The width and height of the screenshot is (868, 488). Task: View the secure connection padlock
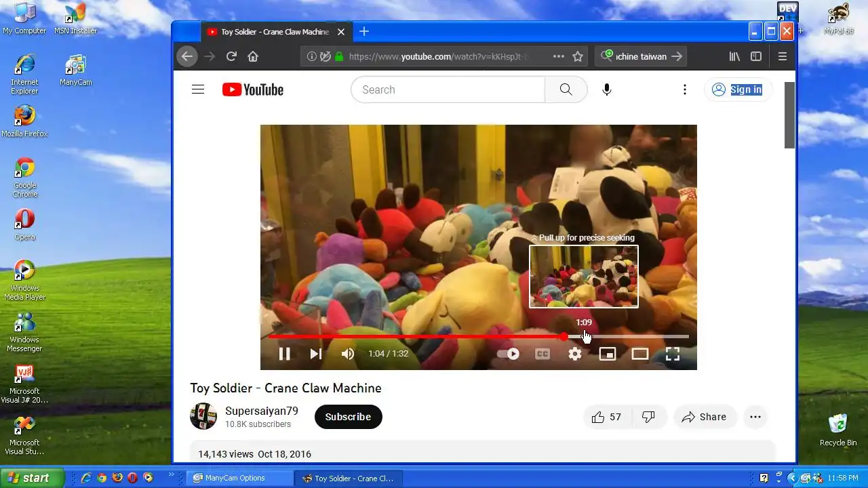pyautogui.click(x=339, y=56)
